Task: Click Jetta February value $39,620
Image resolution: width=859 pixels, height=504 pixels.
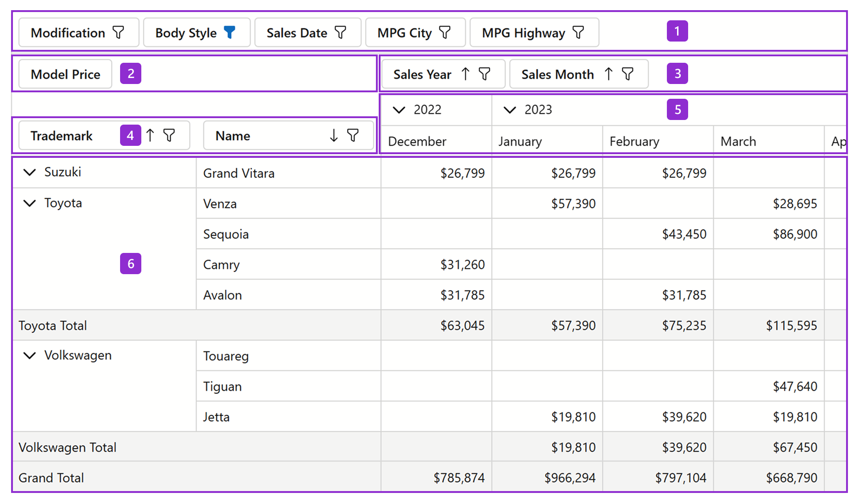Action: point(684,417)
